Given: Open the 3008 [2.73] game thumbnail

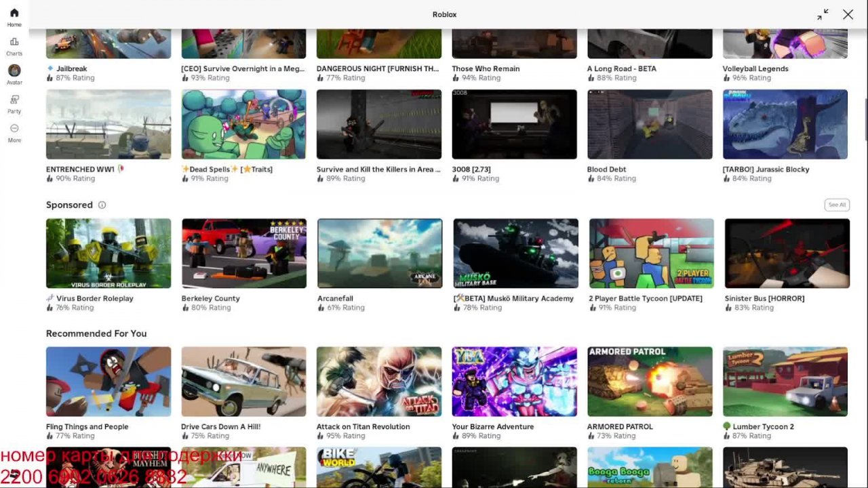Looking at the screenshot, I should [x=515, y=124].
